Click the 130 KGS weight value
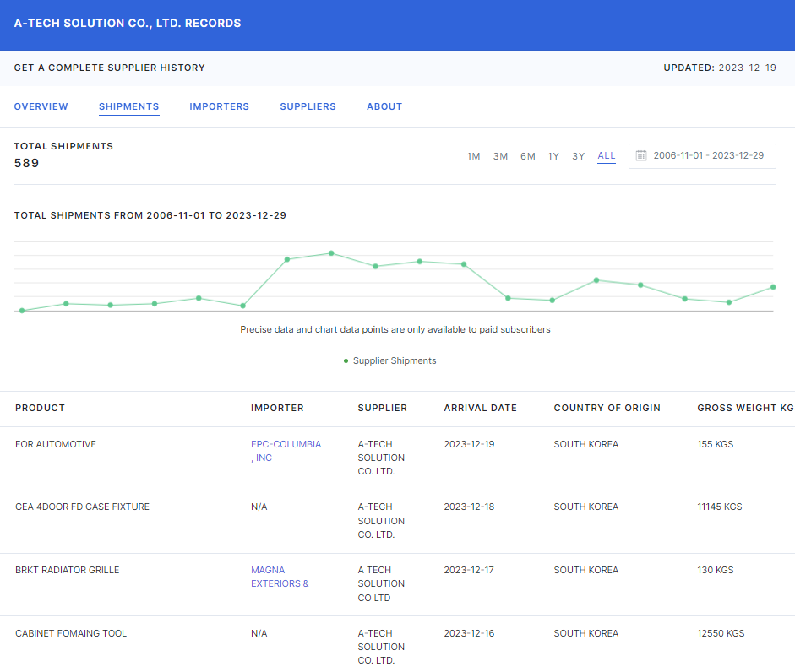Viewport: 795px width, 672px height. (x=716, y=570)
